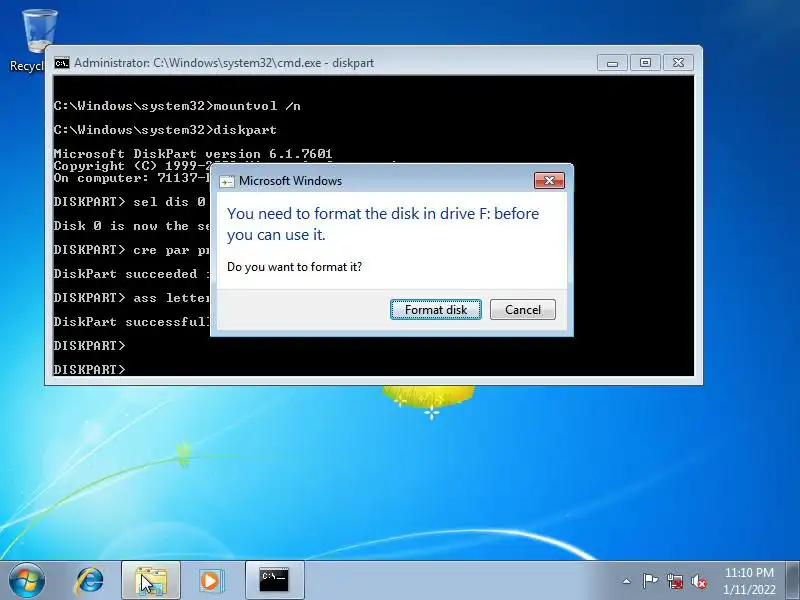Close the Microsoft Windows dialog
Image resolution: width=800 pixels, height=600 pixels.
point(549,181)
